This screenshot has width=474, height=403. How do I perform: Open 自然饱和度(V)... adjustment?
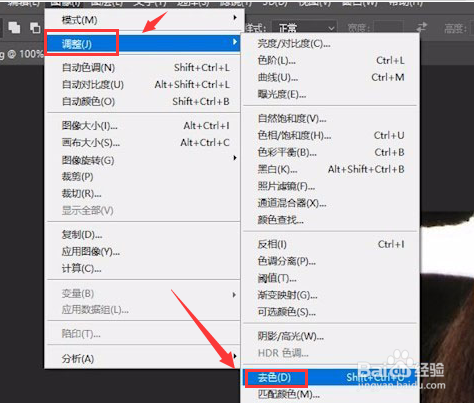(x=330, y=119)
